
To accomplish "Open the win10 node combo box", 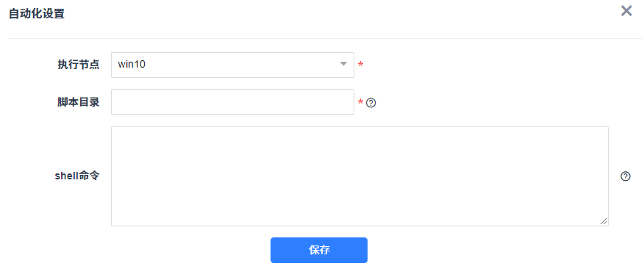I will click(232, 65).
